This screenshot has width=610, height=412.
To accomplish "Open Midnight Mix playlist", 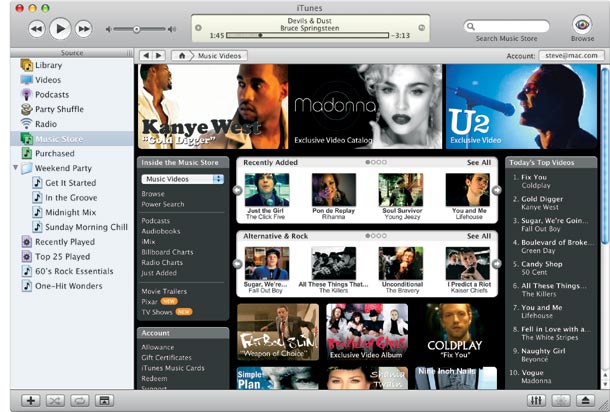I will [x=72, y=212].
